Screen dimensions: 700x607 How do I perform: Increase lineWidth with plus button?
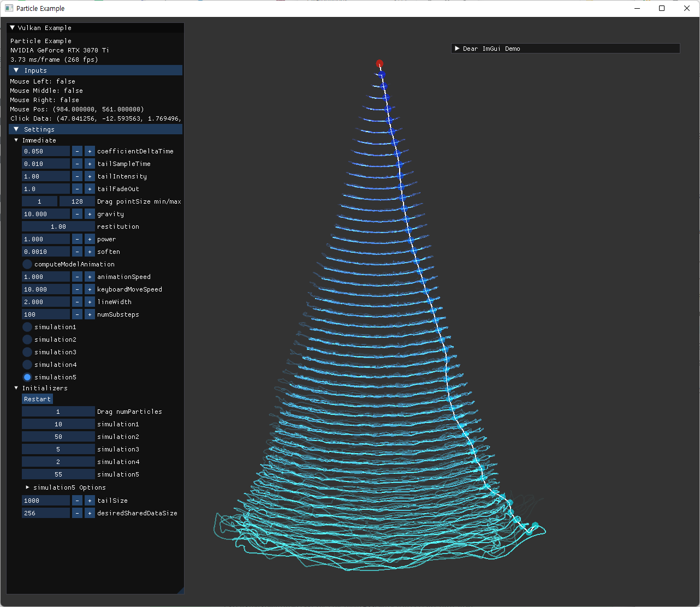pos(90,302)
